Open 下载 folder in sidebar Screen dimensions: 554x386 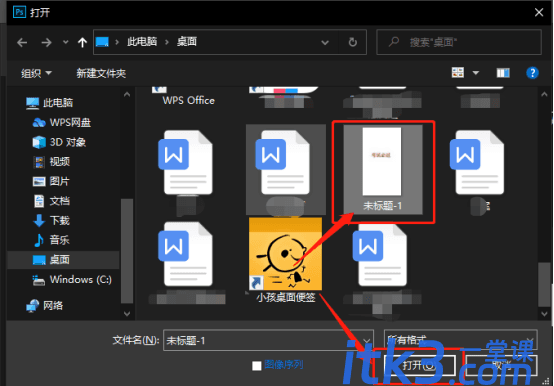point(51,220)
